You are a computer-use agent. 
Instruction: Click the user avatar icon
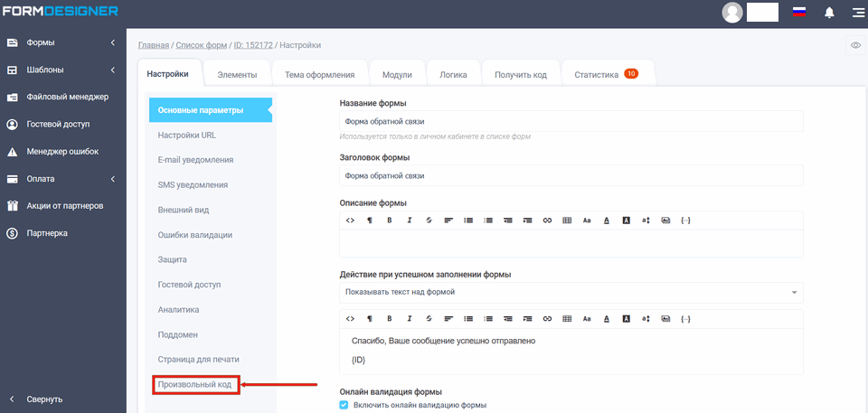[732, 13]
